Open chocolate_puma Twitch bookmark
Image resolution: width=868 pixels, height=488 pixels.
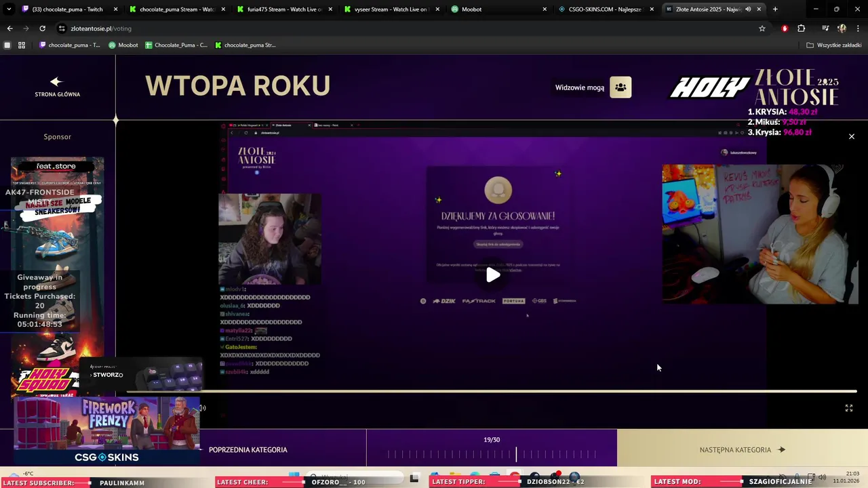click(69, 45)
